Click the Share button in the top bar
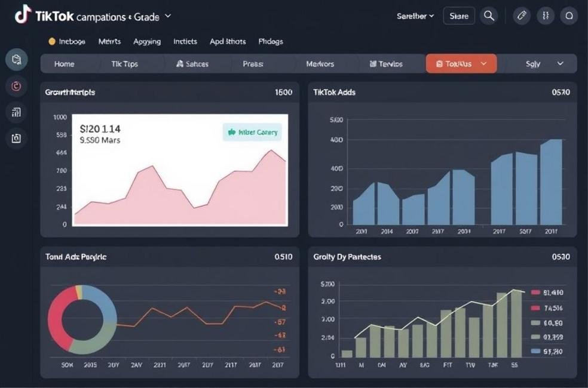588x388 pixels. [458, 16]
